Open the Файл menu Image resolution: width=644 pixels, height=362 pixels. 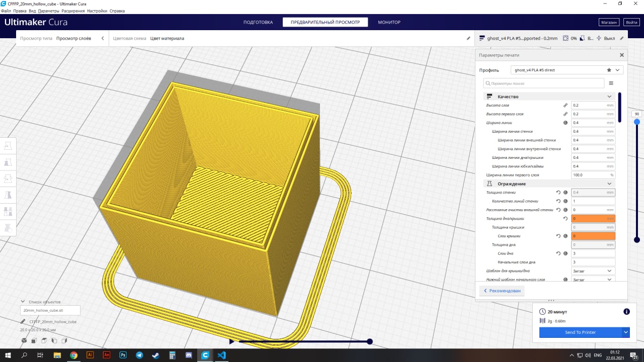[x=6, y=11]
